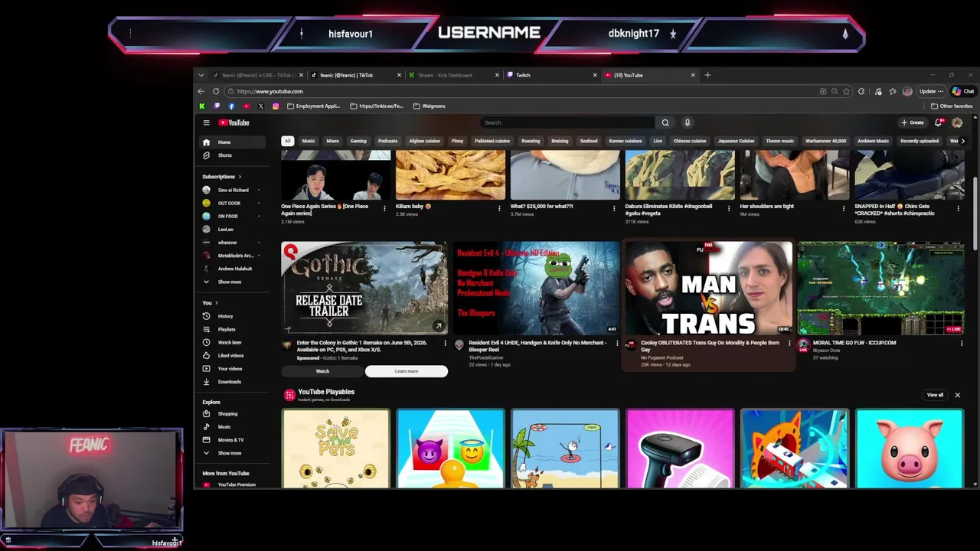Switch to the feanic TikTok tab
Screen dimensions: 980x551
(x=355, y=75)
